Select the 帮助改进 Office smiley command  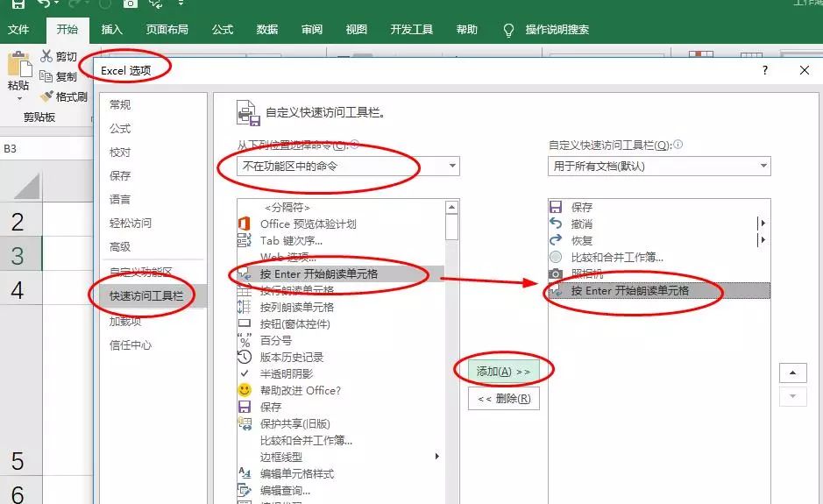pos(300,390)
